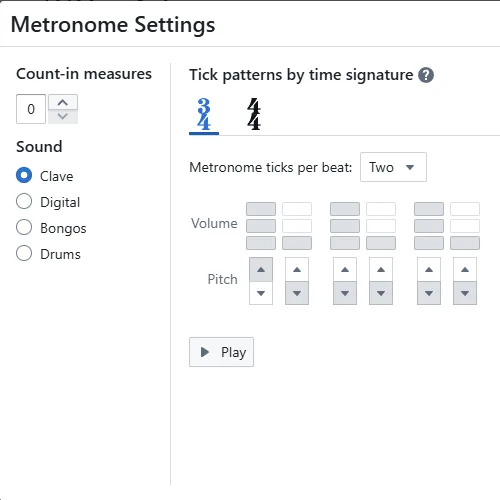Switch to the 4/4 time signature tab

[x=254, y=114]
